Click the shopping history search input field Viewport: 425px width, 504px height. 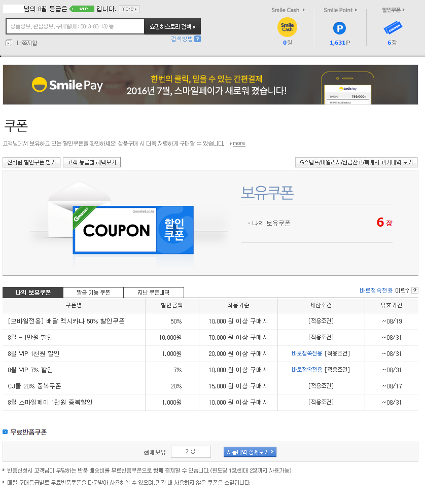click(x=75, y=26)
